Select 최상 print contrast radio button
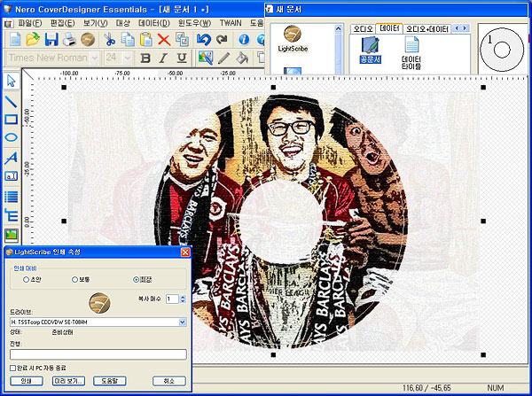532x396 pixels. pyautogui.click(x=136, y=280)
